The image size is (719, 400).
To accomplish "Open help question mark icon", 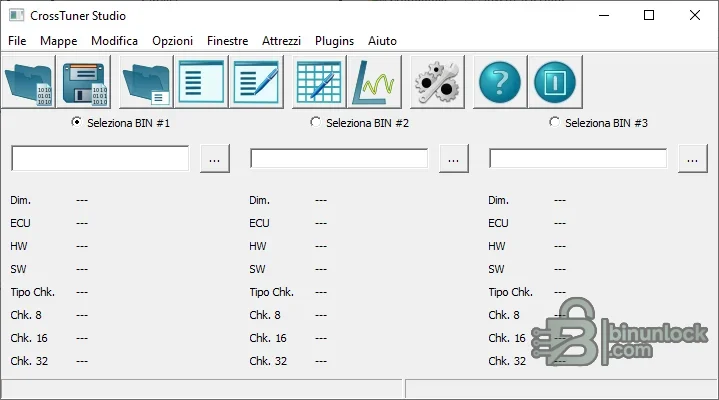I will pyautogui.click(x=500, y=82).
